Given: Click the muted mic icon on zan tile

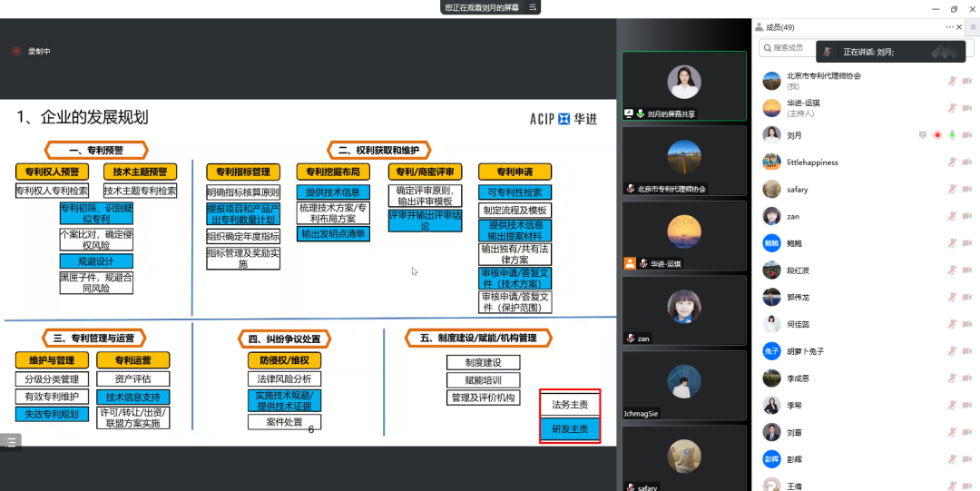Looking at the screenshot, I should coord(632,339).
